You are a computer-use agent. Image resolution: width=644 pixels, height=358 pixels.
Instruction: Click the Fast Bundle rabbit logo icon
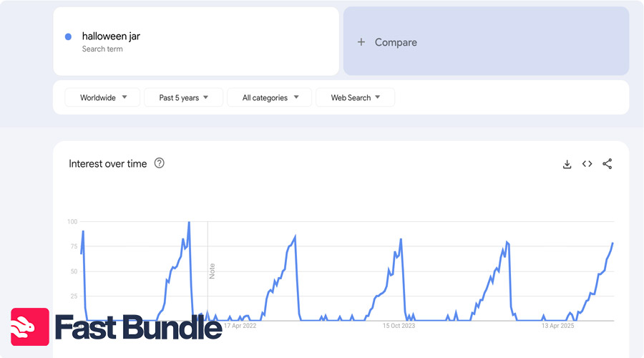(30, 327)
